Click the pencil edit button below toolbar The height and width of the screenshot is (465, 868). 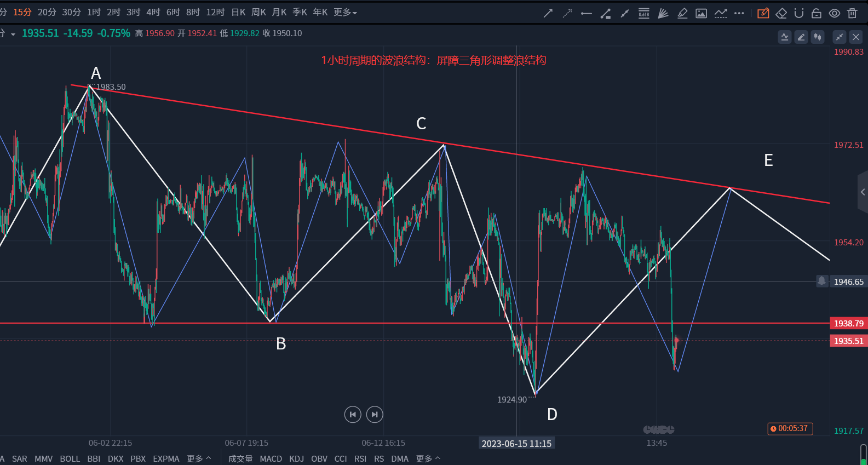[801, 37]
